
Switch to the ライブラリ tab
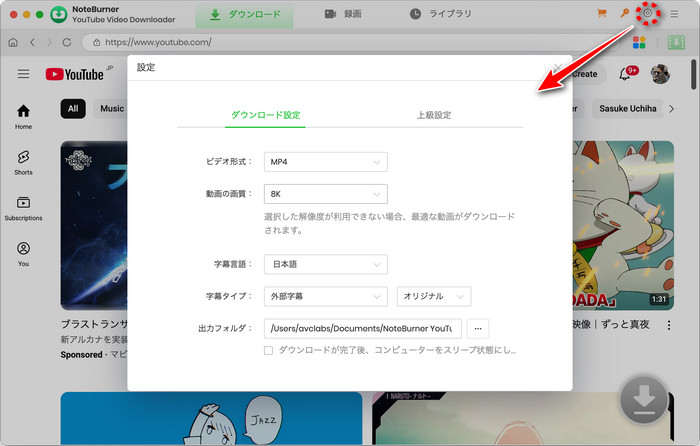[x=440, y=14]
